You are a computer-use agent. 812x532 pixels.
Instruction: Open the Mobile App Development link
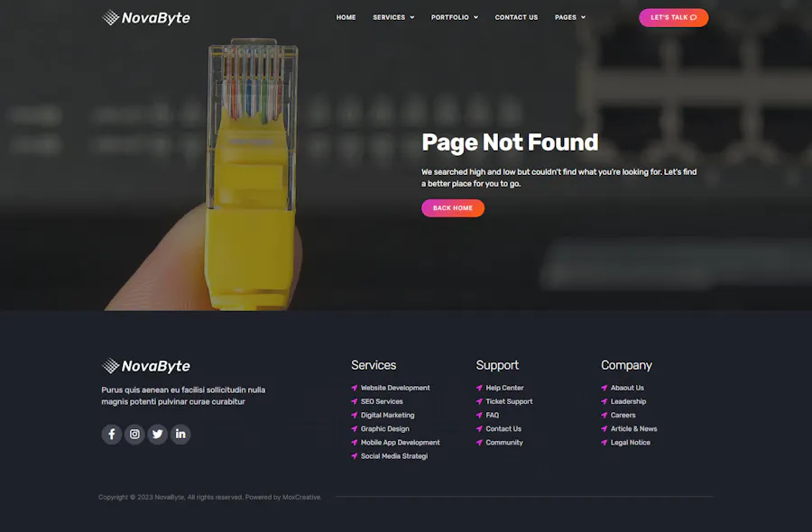400,442
